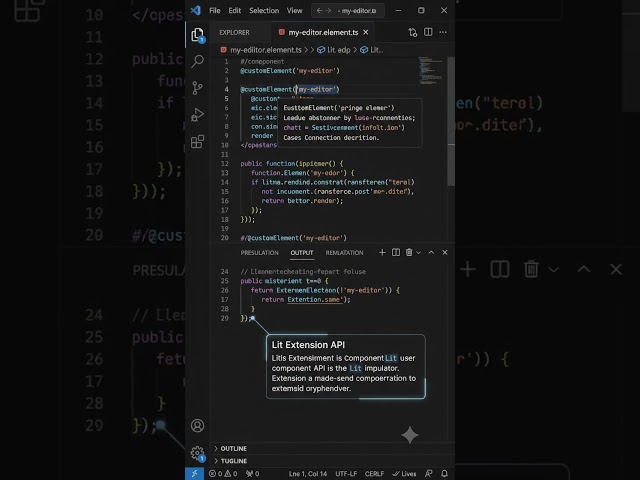Switch to the REMLATATION panel tab
This screenshot has height=480, width=640.
(x=344, y=253)
